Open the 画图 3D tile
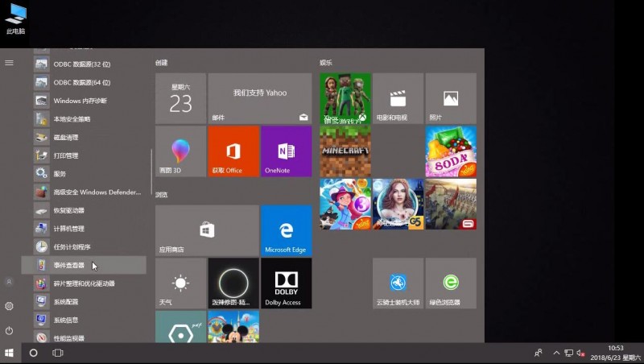The image size is (644, 364). tap(180, 151)
